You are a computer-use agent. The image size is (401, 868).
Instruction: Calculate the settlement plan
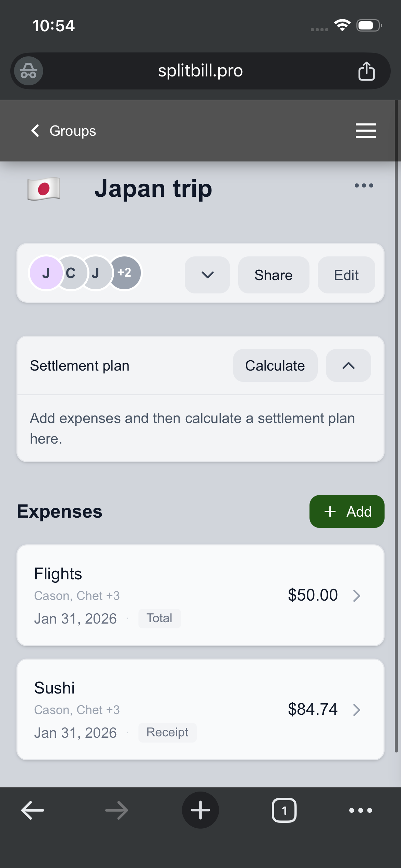tap(275, 366)
